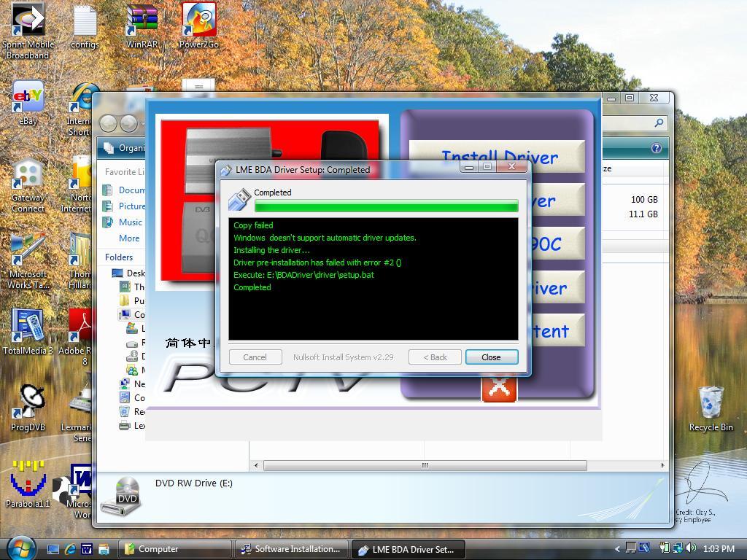Switch to LME BDA Driver Set taskbar button
The width and height of the screenshot is (747, 560).
tap(408, 549)
